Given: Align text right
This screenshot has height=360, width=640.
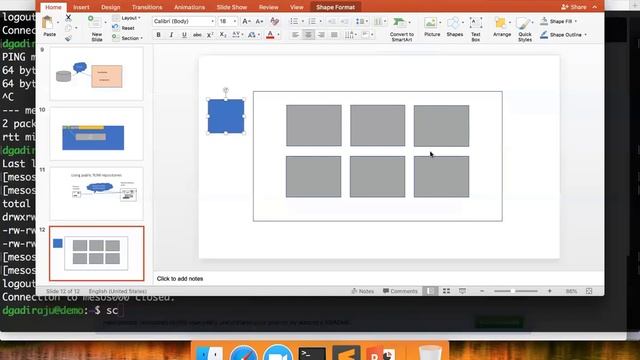Looking at the screenshot, I should click(321, 35).
